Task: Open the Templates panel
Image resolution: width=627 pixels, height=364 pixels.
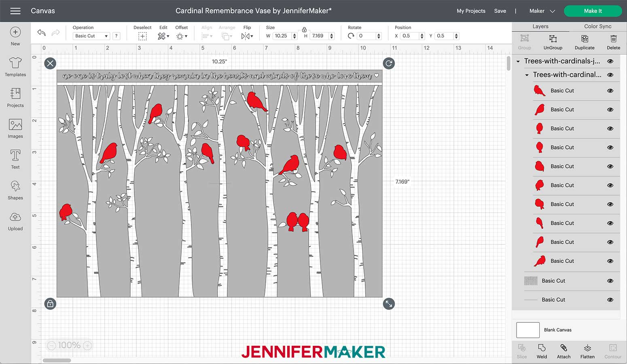Action: click(15, 67)
